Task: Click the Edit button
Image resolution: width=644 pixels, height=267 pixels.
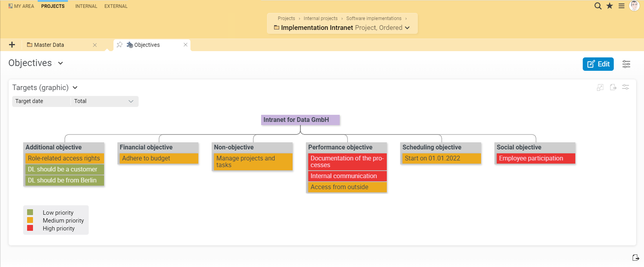Action: 598,64
